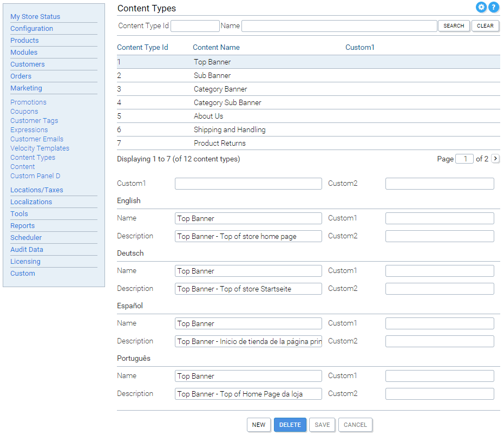The width and height of the screenshot is (504, 435).
Task: Open Modules menu section
Action: [x=24, y=52]
